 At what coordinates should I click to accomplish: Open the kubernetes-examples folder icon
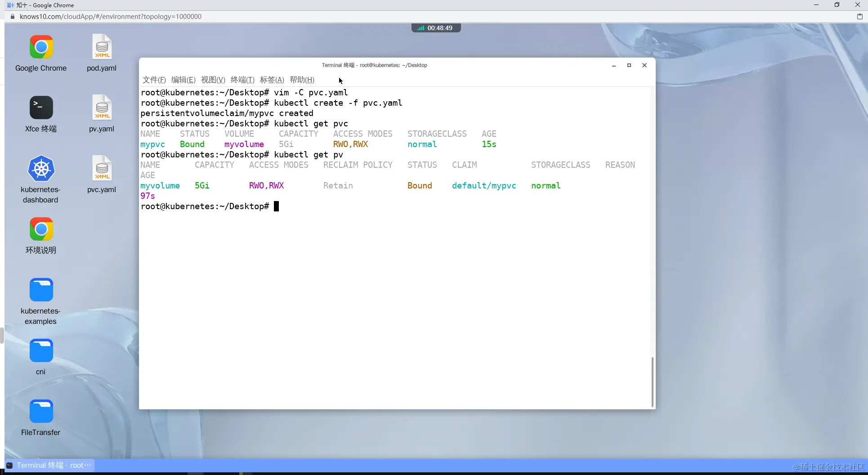coord(41,290)
